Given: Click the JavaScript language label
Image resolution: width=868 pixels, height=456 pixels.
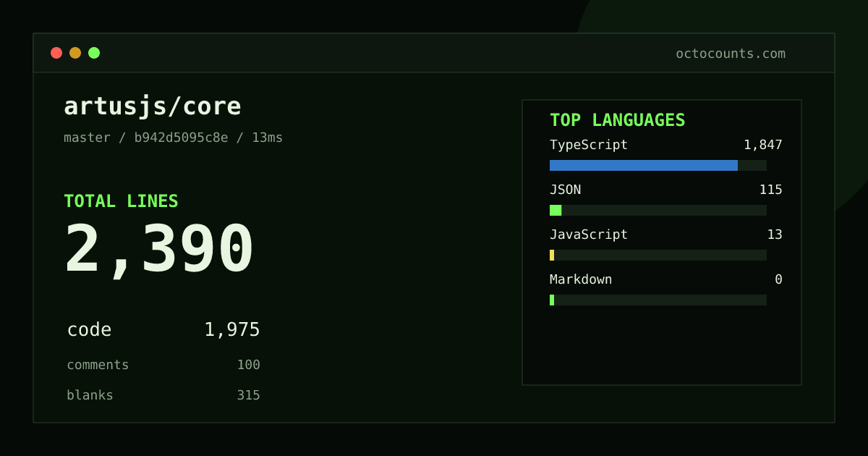Looking at the screenshot, I should click(x=589, y=235).
